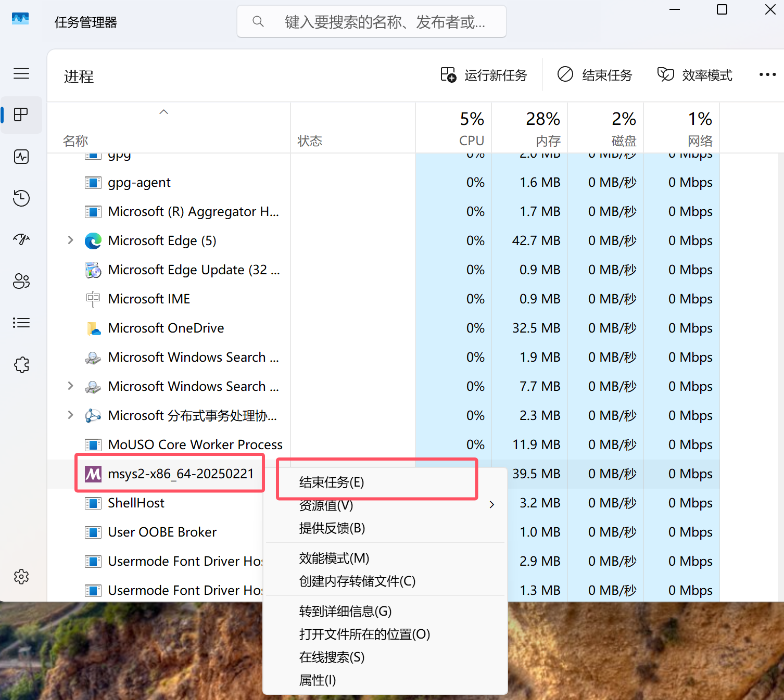Expand the Microsoft Edge (5) group

70,240
